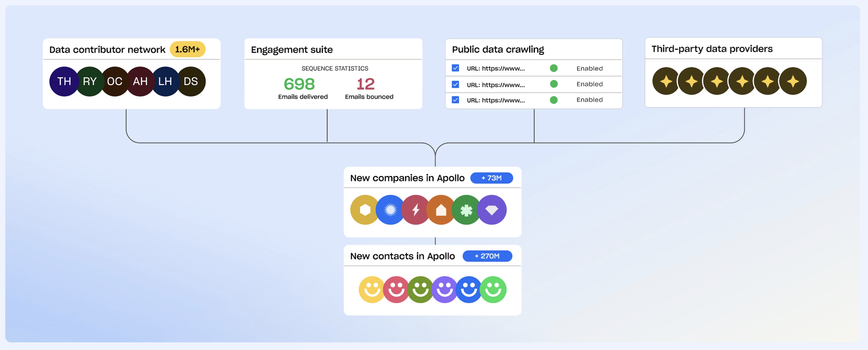Click the Third-party data providers title

(x=712, y=49)
